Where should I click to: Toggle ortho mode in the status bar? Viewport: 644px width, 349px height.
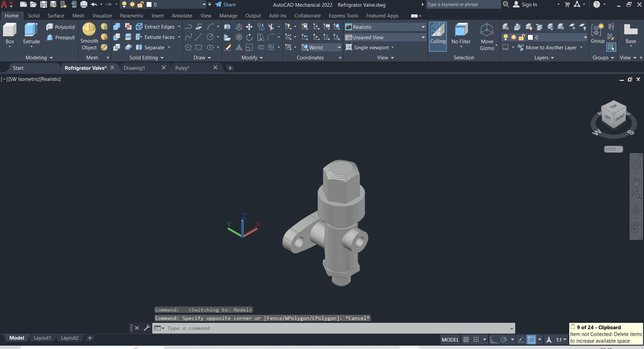coord(494,340)
